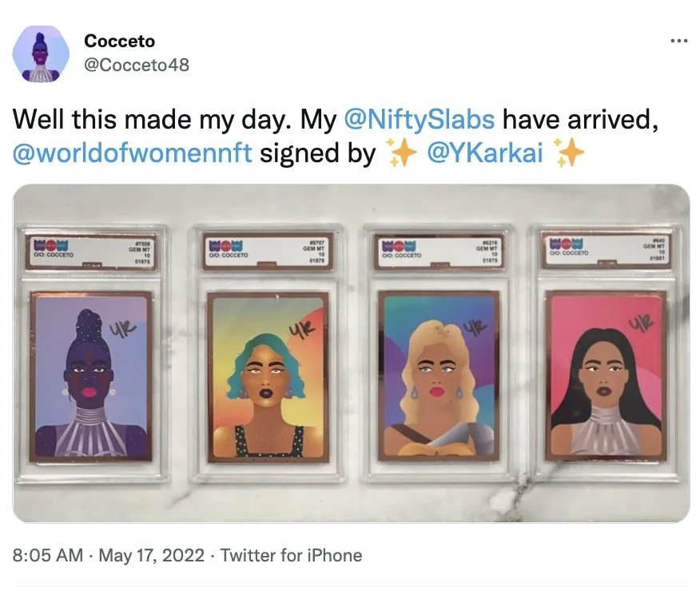Click the grading label above the teal-haired card
The height and width of the screenshot is (591, 700).
click(268, 250)
